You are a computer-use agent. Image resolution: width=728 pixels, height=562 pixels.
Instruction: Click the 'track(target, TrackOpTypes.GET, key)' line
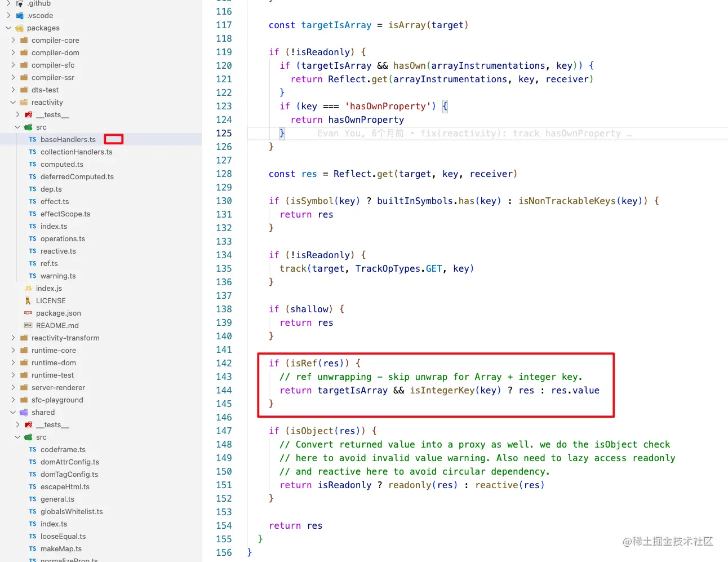click(x=376, y=269)
